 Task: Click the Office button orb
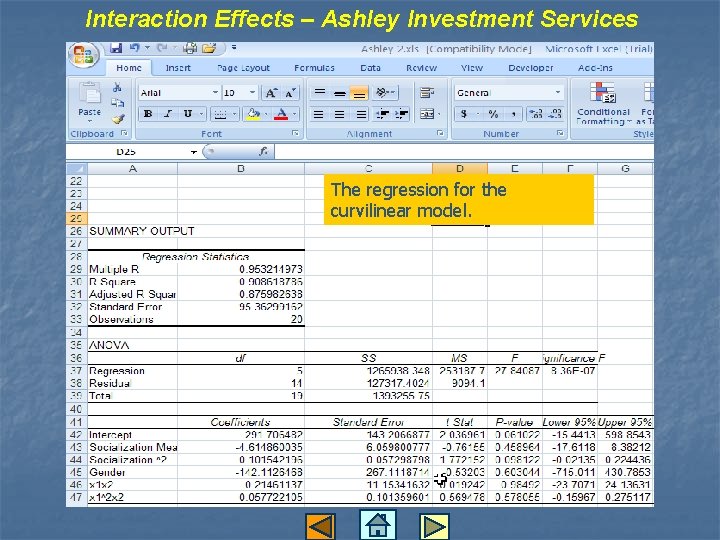(83, 55)
